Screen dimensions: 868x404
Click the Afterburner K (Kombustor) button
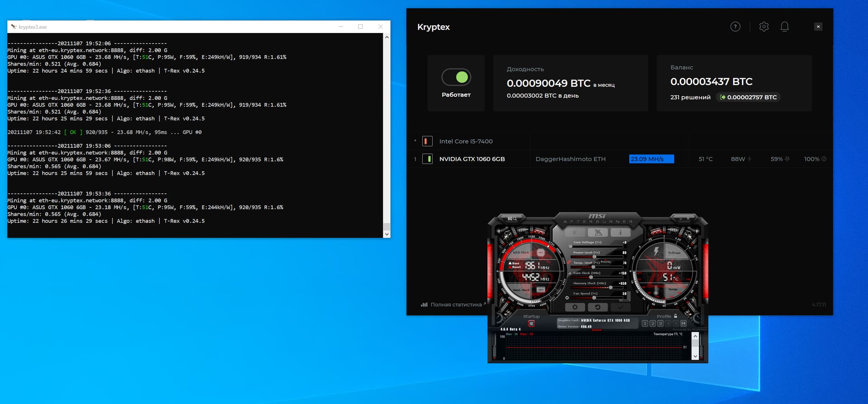tap(575, 232)
